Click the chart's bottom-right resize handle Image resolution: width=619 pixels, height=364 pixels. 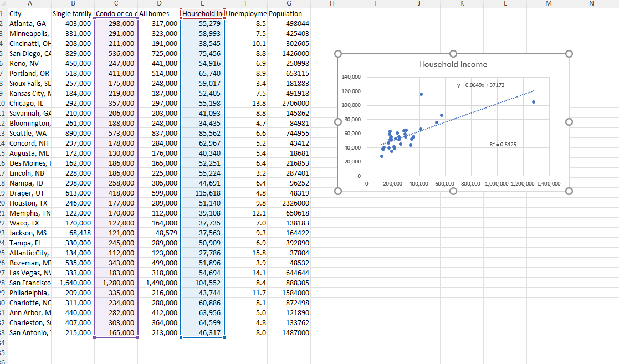click(569, 191)
